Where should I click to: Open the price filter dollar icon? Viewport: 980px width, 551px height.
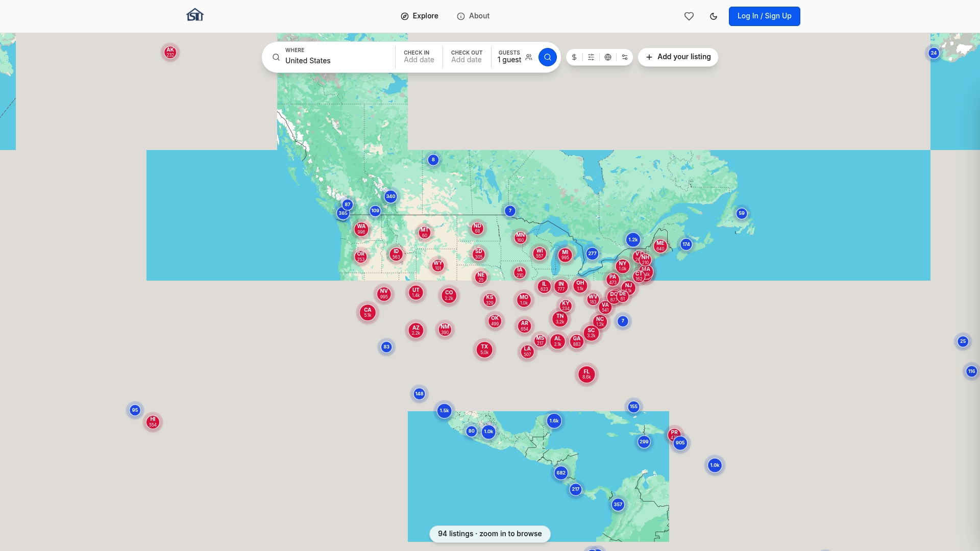coord(574,57)
